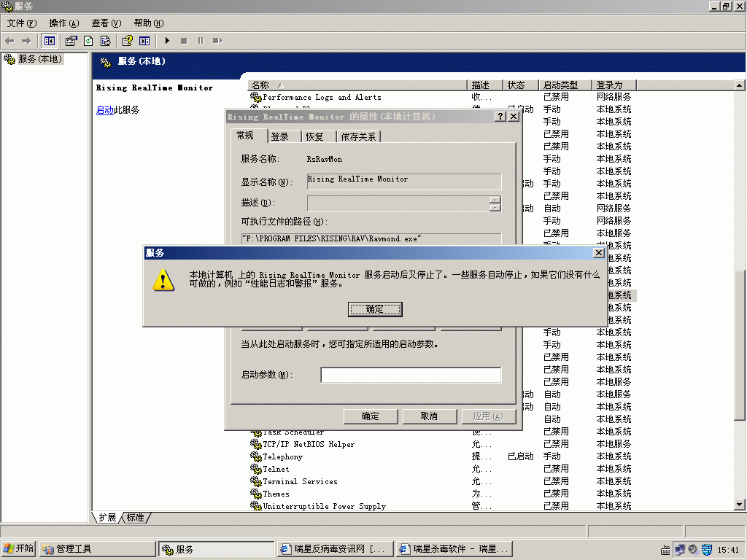Viewport: 747px width, 560px height.
Task: Click the warning icon in the 服务 message box
Action: click(163, 280)
